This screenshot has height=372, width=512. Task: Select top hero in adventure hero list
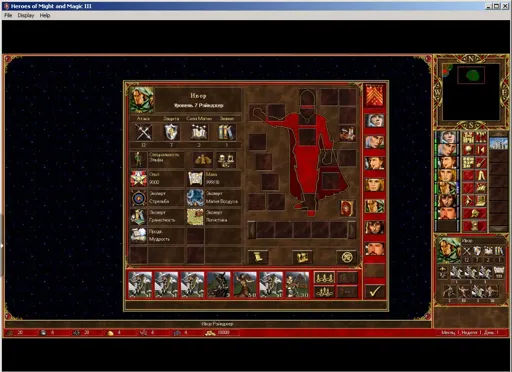(447, 137)
